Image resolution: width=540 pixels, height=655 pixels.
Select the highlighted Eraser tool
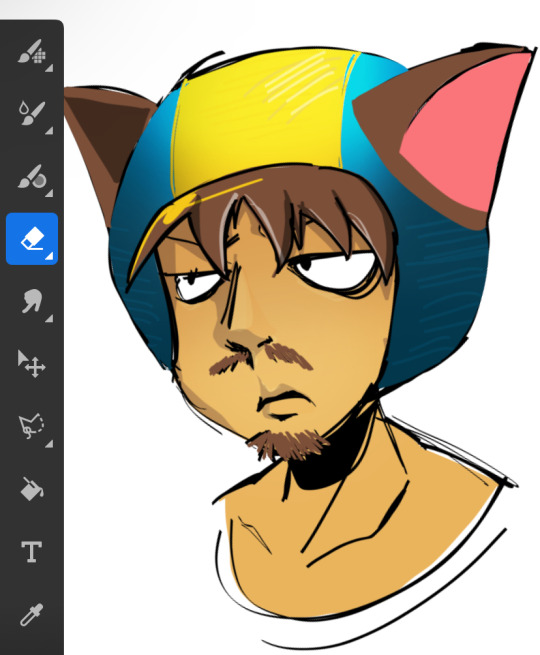click(32, 239)
